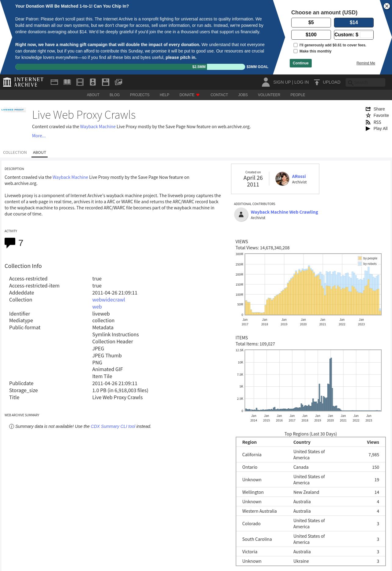
Task: Open the ARossi archivist link
Action: tap(299, 176)
